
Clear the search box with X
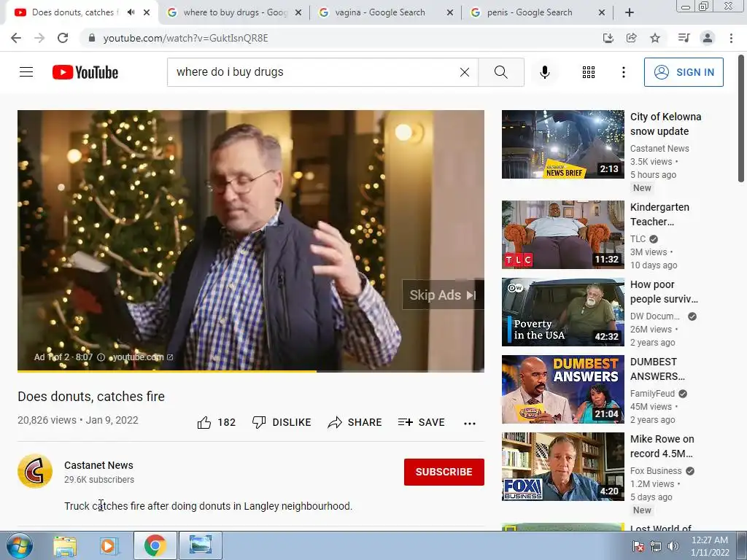click(465, 72)
